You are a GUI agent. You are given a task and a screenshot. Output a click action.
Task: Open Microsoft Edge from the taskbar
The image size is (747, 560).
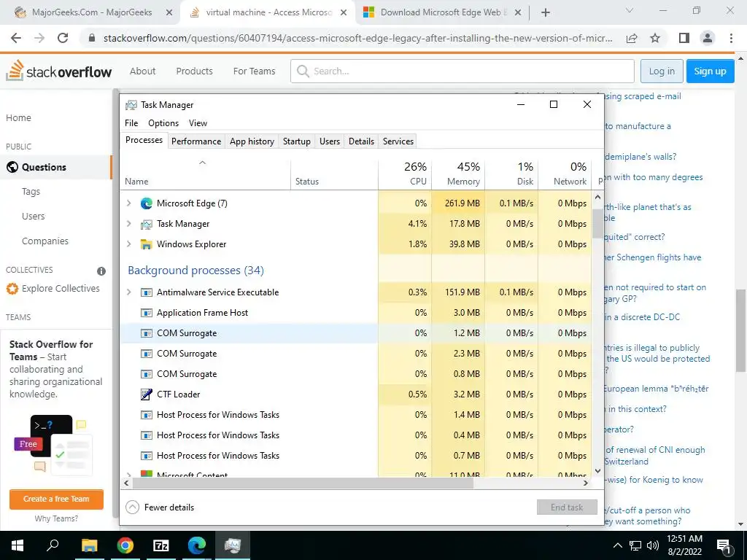click(x=196, y=545)
